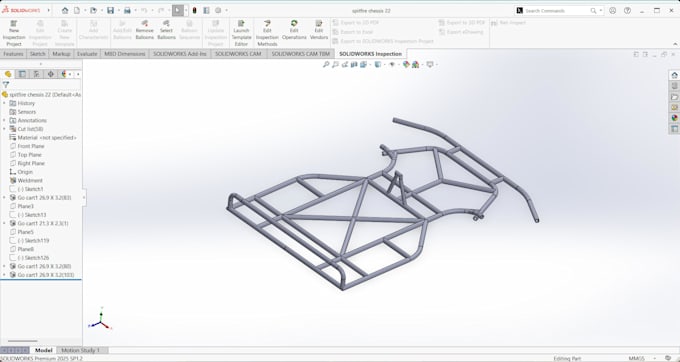Open Appearances tab in task pane
This screenshot has height=362, width=680.
click(x=674, y=118)
